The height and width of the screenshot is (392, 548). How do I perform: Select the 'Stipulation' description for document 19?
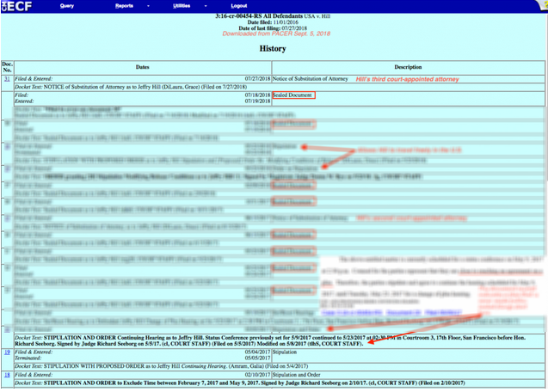coord(285,352)
